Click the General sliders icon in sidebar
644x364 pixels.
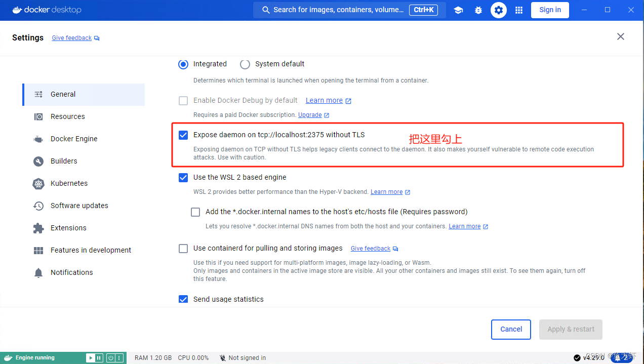tap(38, 94)
